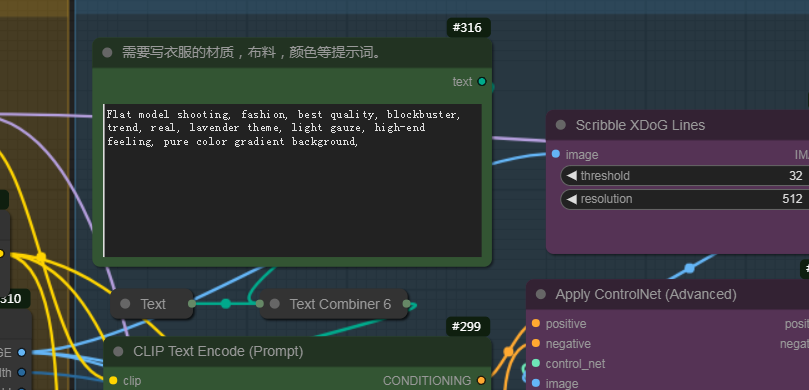Expand the collapsed Text Combiner 6 node dot
The image size is (809, 390).
point(274,304)
